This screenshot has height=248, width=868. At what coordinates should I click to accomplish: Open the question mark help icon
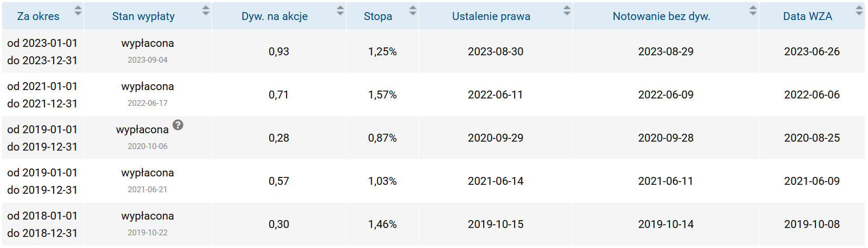coord(178,125)
